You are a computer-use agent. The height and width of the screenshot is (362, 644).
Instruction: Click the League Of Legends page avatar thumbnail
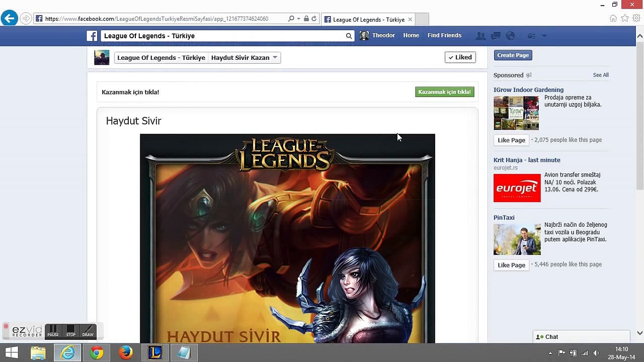tap(102, 57)
